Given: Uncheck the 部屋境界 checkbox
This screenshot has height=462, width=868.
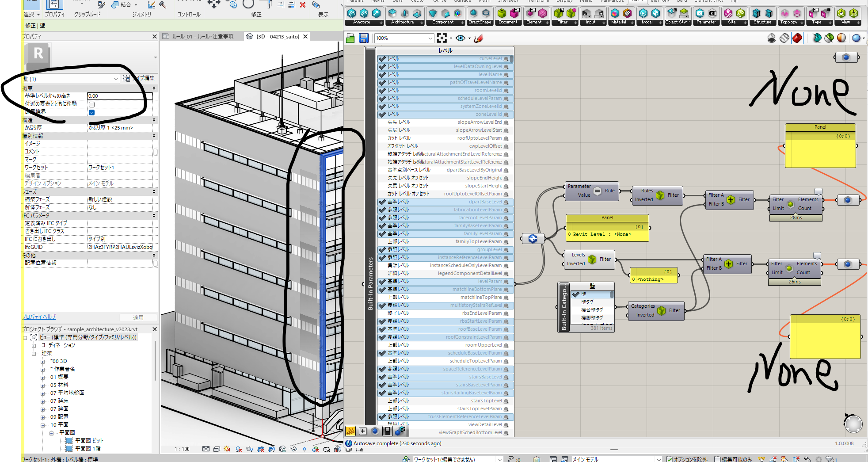Looking at the screenshot, I should pos(91,112).
